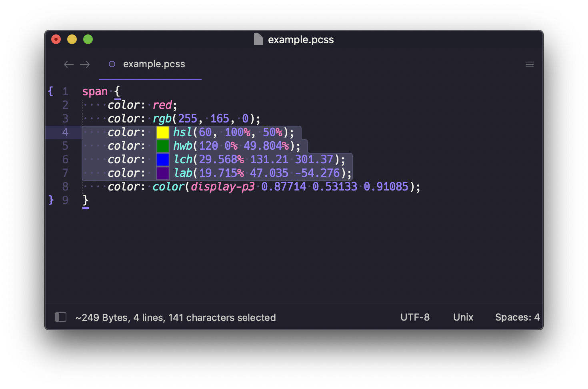Select the example.pcss tab
The image size is (588, 389).
pos(150,64)
